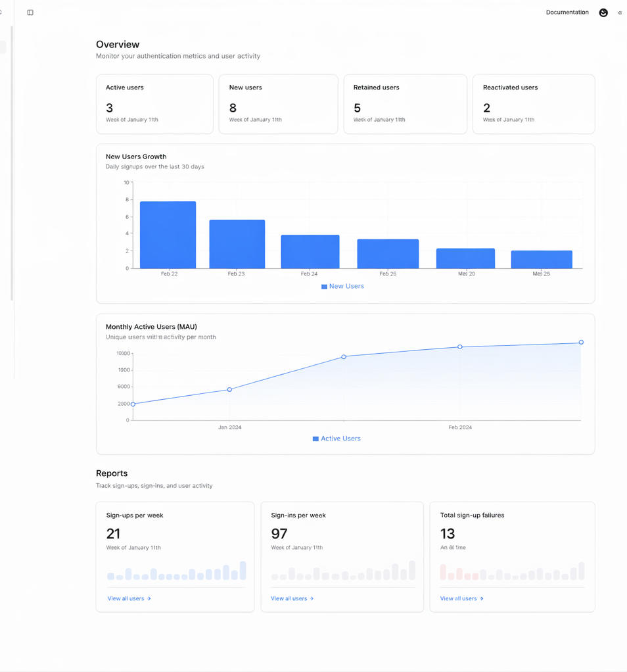Open View all users under Sign-ups per week
The height and width of the screenshot is (672, 627).
[x=129, y=598]
